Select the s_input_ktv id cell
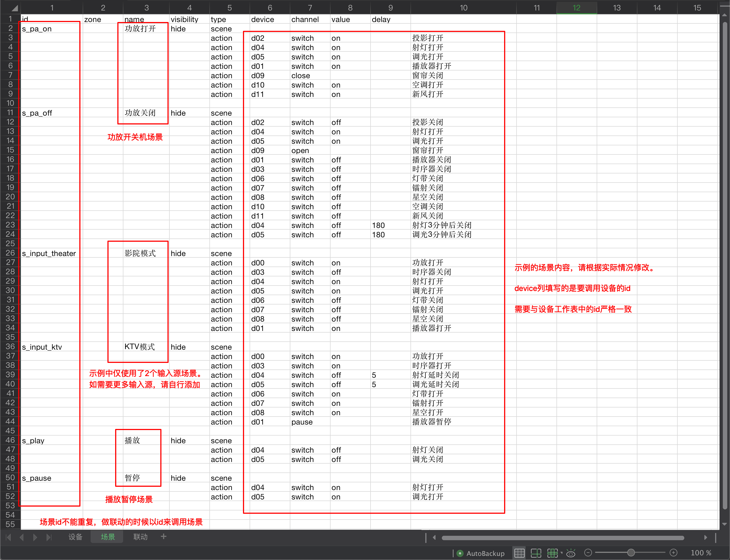The height and width of the screenshot is (560, 730). coord(52,347)
